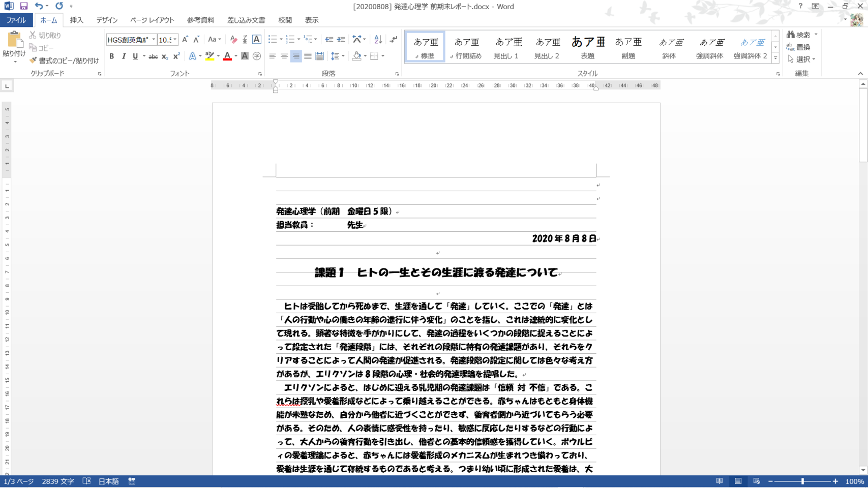The width and height of the screenshot is (868, 488).
Task: Click the strikethrough abc icon
Action: click(x=153, y=56)
